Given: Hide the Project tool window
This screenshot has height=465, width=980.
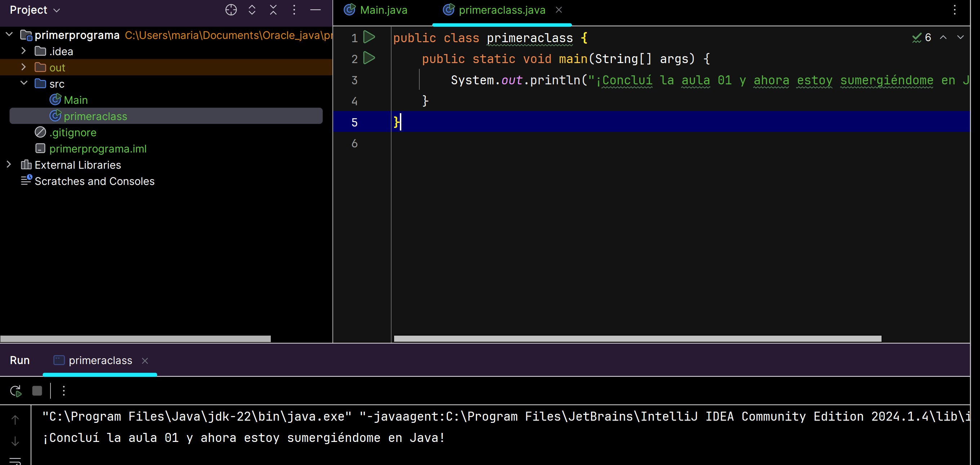Looking at the screenshot, I should point(315,10).
